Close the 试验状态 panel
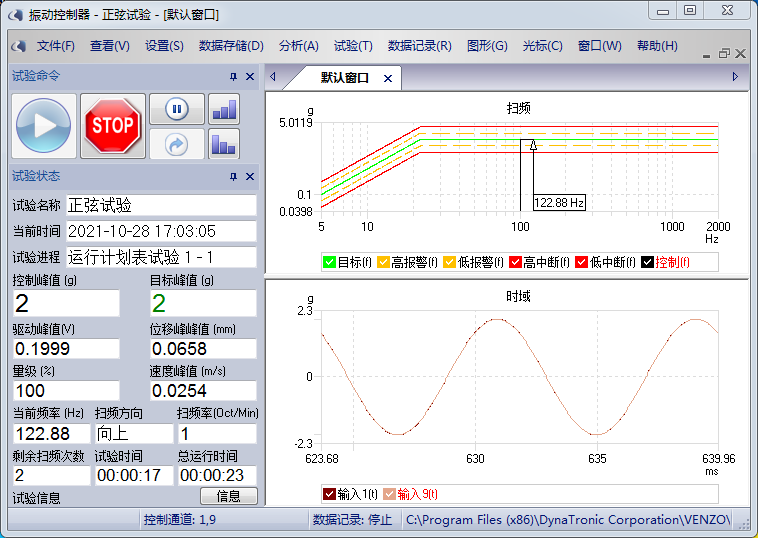This screenshot has width=758, height=538. click(x=250, y=176)
